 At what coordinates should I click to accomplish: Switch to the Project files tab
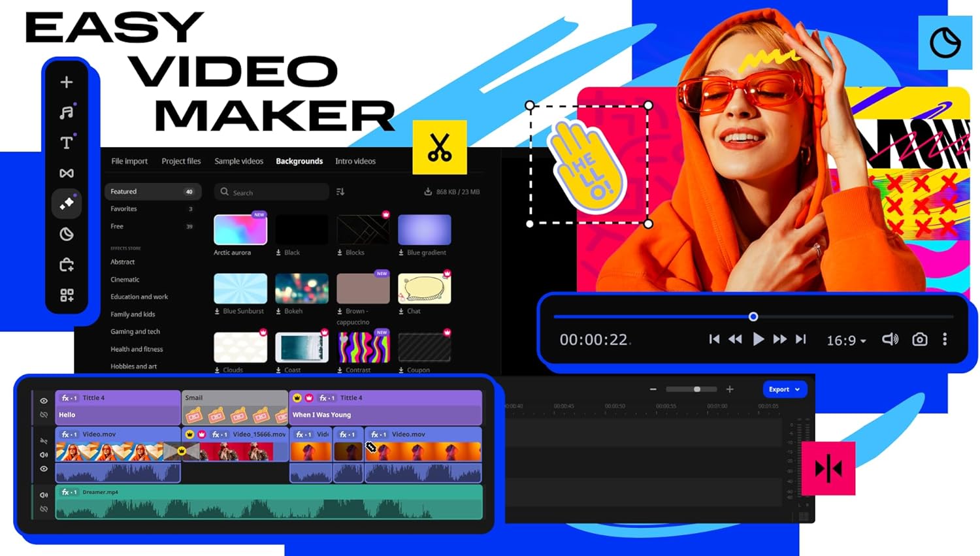181,161
